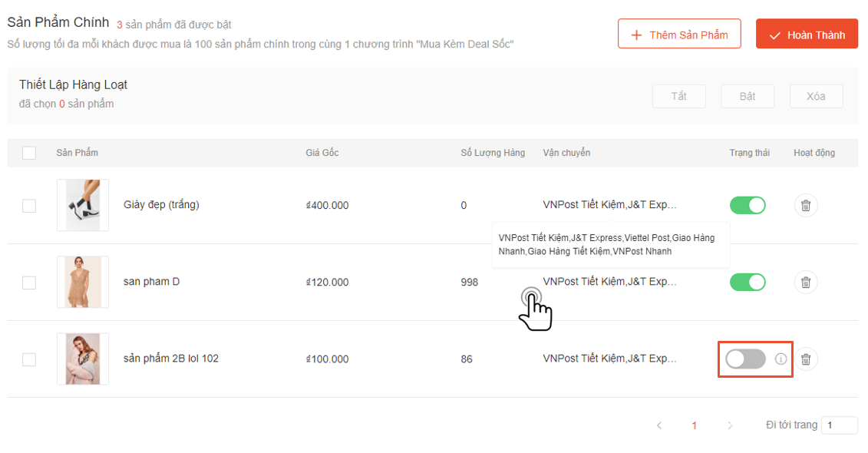Click the bulk Tắt button
The width and height of the screenshot is (868, 453).
[678, 96]
